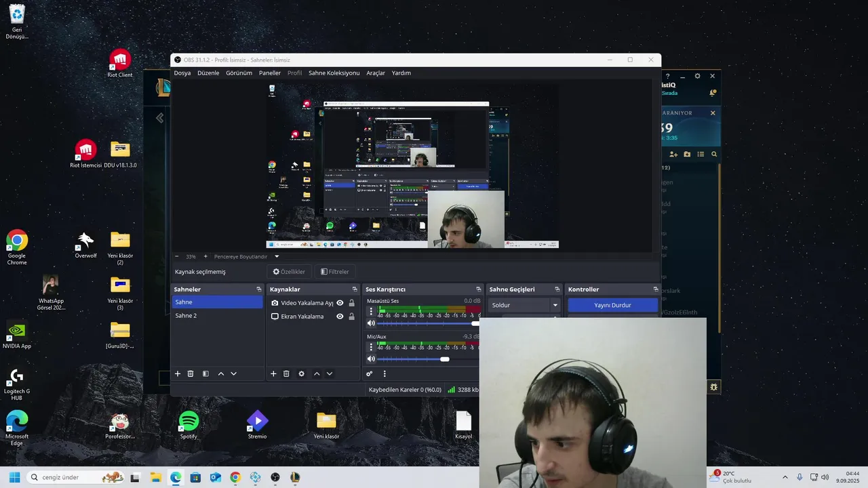Viewport: 868px width, 488px height.
Task: Open the Düzenle menu
Action: [208, 73]
